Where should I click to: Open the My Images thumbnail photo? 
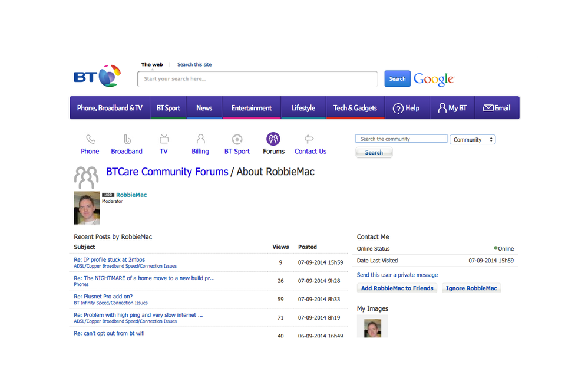[x=372, y=327]
